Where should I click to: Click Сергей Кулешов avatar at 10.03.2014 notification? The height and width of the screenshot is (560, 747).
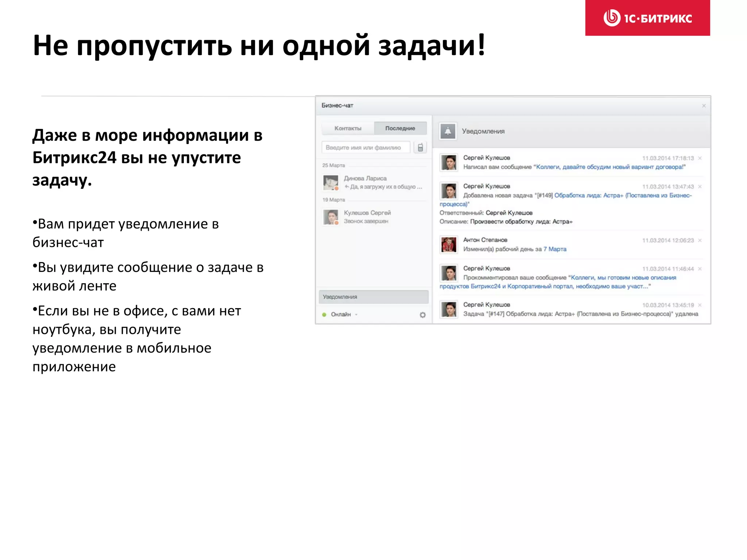coord(449,309)
